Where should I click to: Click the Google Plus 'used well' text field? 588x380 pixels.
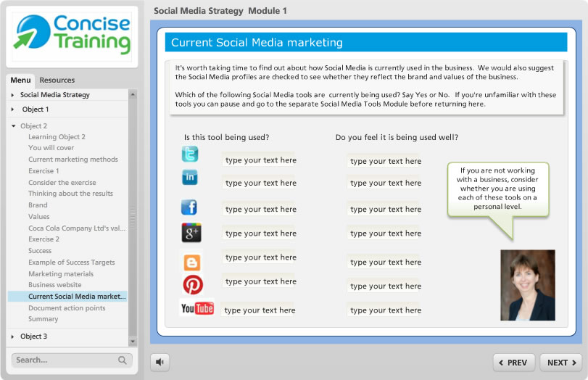[384, 234]
